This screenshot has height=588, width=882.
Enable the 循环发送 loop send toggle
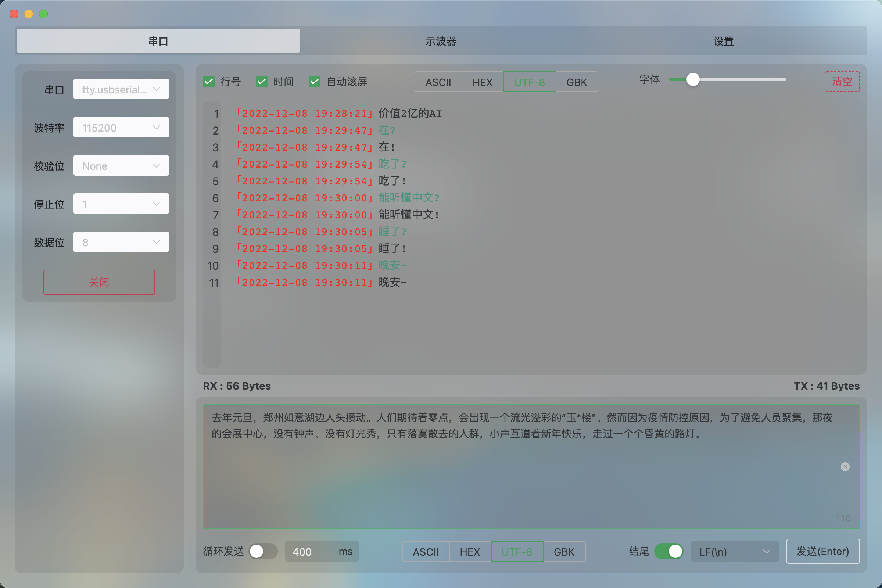(263, 551)
